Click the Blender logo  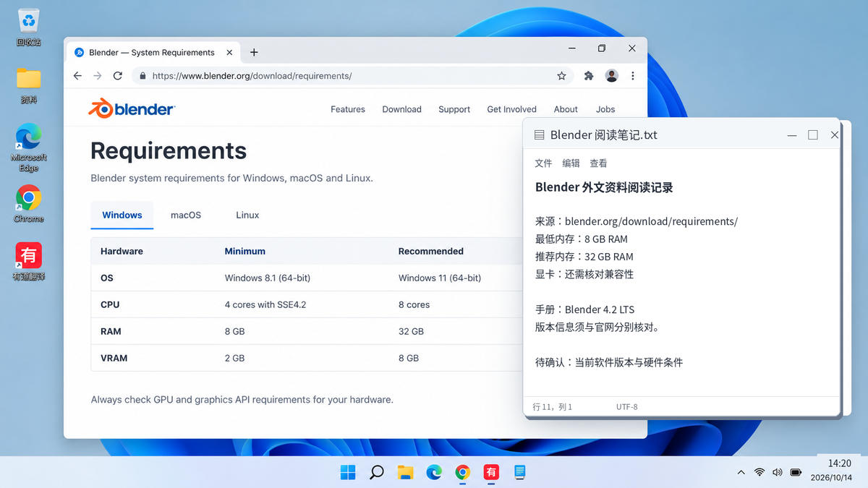(131, 109)
